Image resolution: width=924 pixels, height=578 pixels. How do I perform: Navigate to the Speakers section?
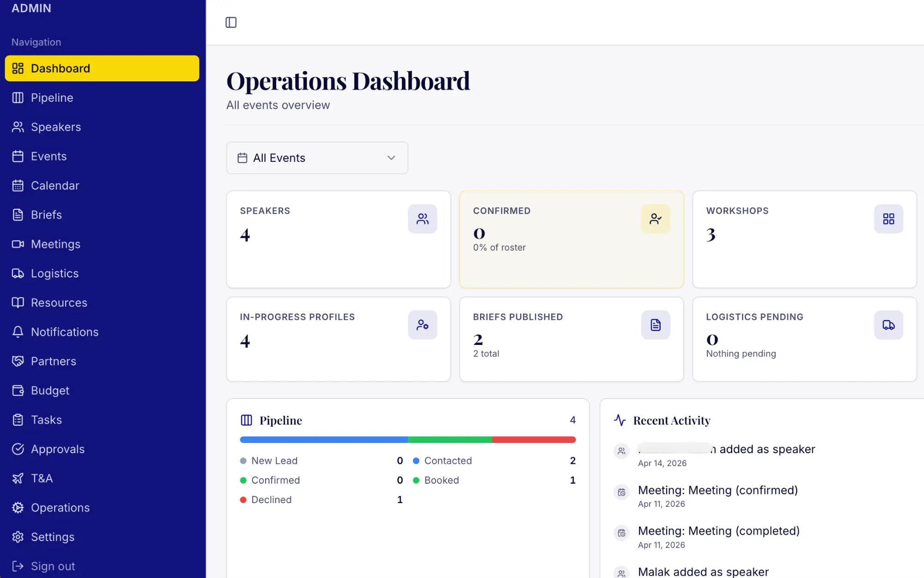[102, 127]
